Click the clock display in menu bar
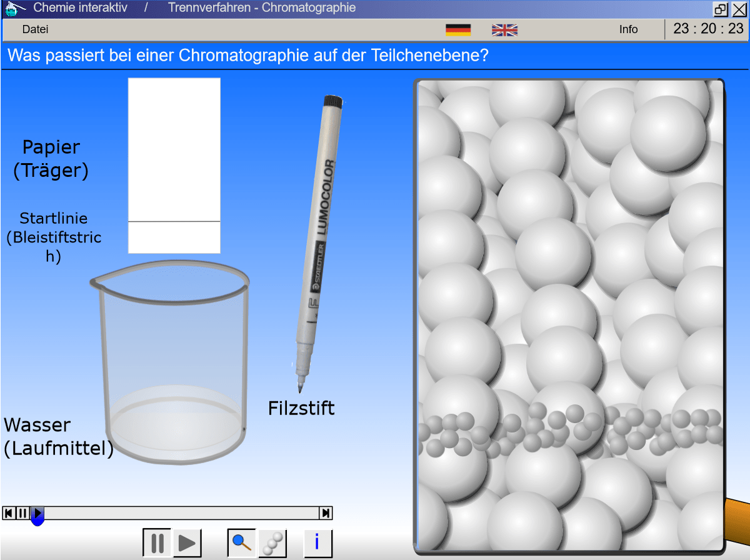750x560 pixels. 708,29
